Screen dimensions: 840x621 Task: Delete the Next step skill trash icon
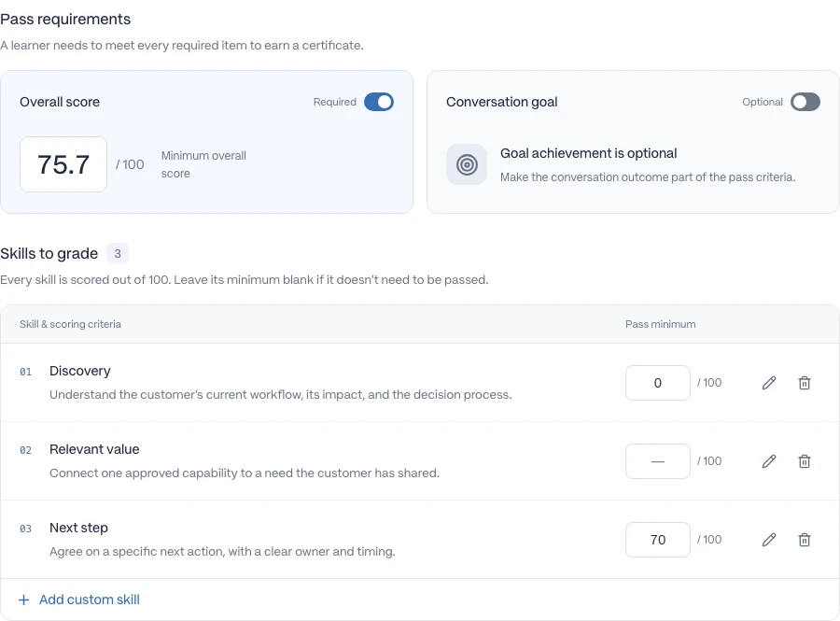point(805,540)
